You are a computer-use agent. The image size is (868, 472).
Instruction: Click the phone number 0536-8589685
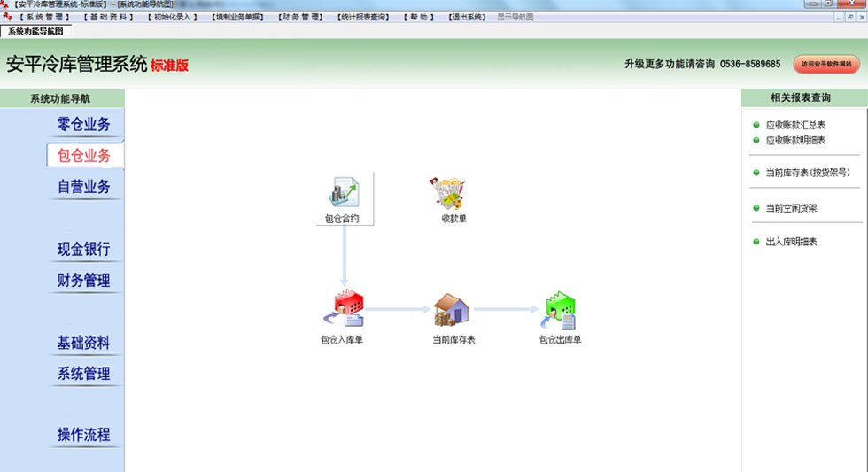tap(749, 64)
